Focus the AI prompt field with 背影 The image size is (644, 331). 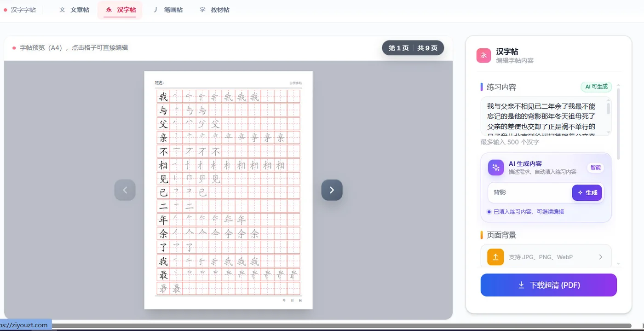click(529, 192)
